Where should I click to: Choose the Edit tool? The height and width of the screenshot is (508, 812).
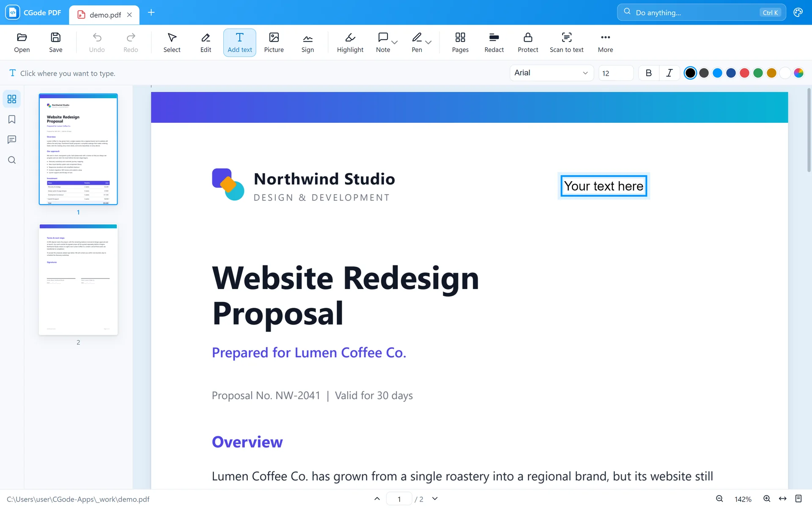tap(206, 42)
